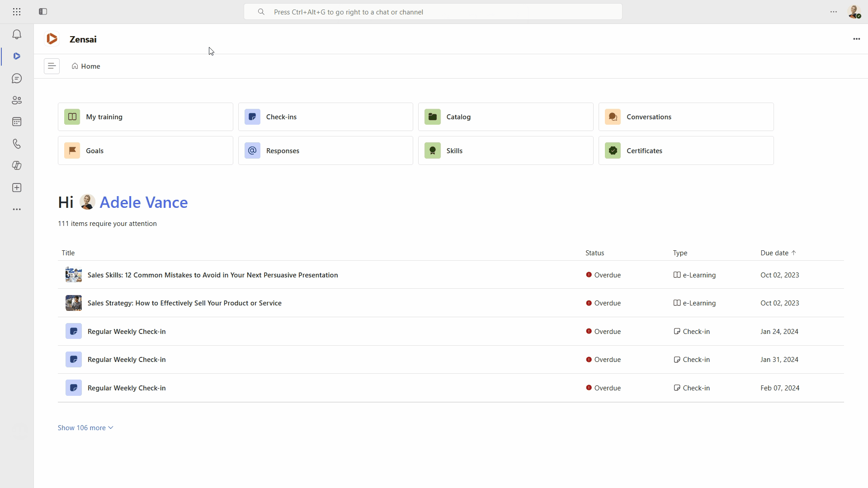Open the user profile avatar

(854, 12)
